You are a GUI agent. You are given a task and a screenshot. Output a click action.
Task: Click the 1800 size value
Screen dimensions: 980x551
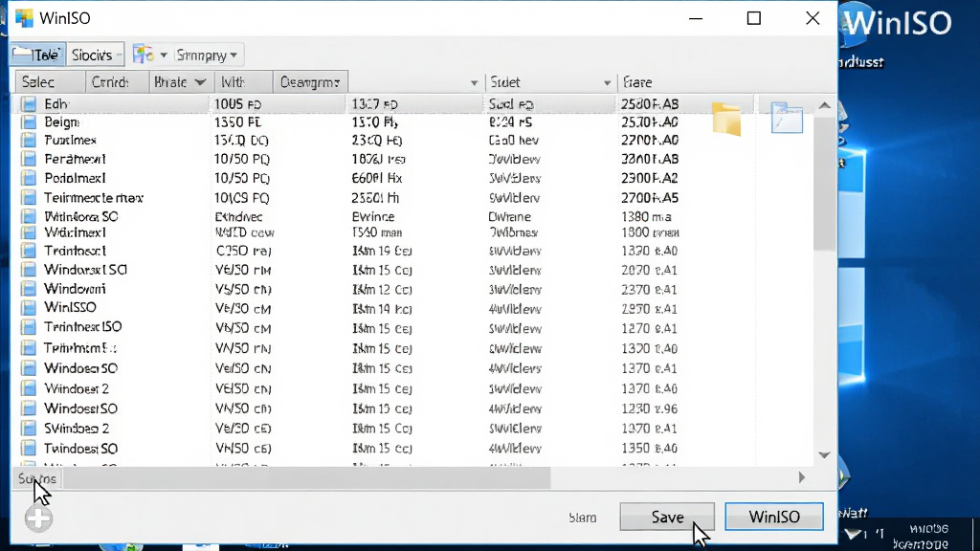tap(650, 233)
